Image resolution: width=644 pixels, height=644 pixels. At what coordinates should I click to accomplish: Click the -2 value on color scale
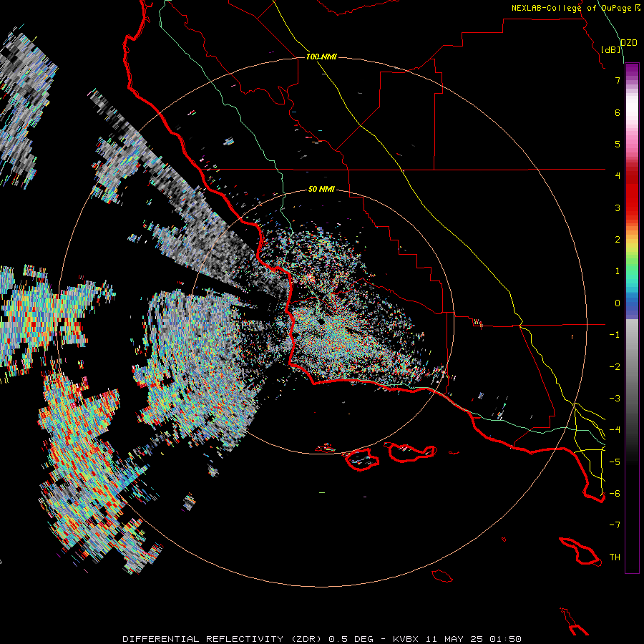point(615,367)
